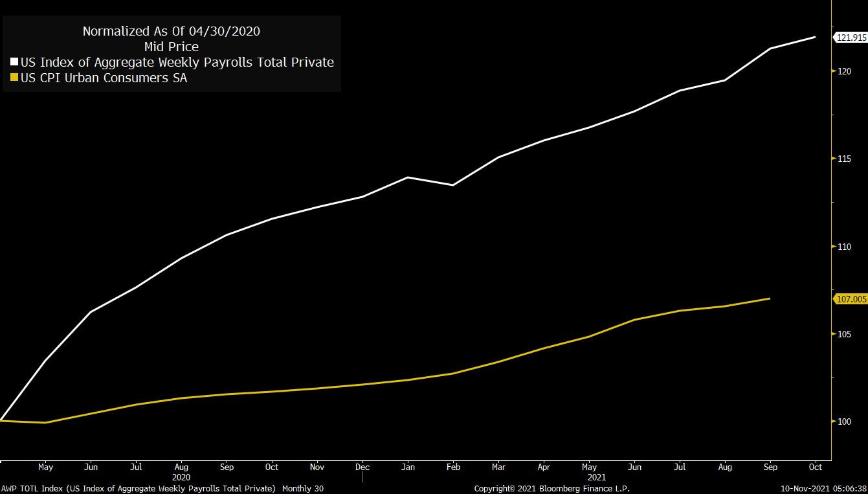The image size is (868, 494).
Task: Select the US Index of Aggregate Weekly Payrolls legend entry
Action: click(x=177, y=63)
